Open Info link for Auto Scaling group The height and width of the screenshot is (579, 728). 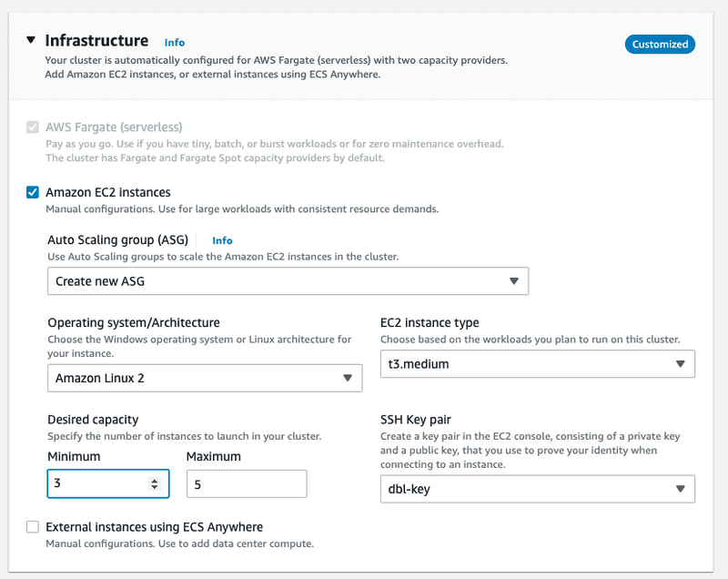(x=222, y=240)
